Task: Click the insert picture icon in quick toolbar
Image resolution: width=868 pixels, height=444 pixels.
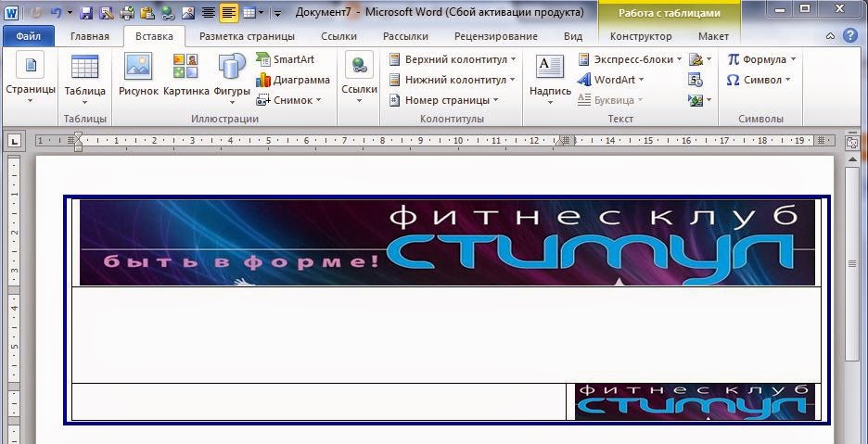Action: click(187, 12)
